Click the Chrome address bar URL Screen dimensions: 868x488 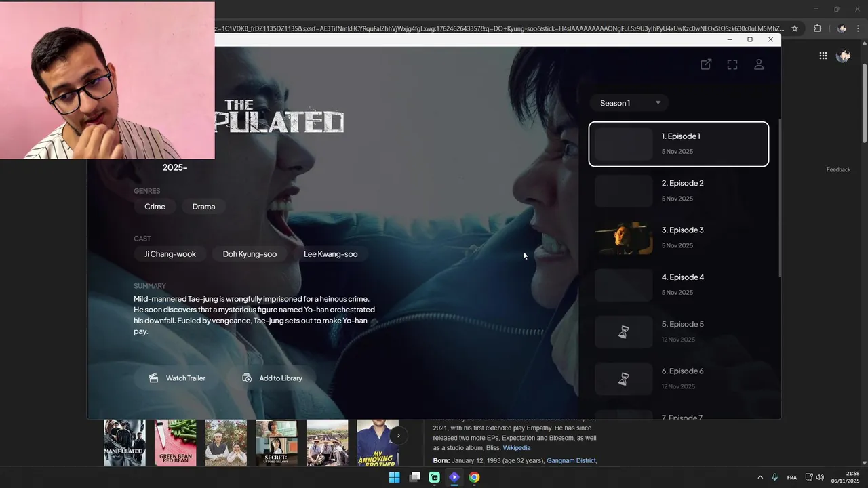tap(498, 28)
